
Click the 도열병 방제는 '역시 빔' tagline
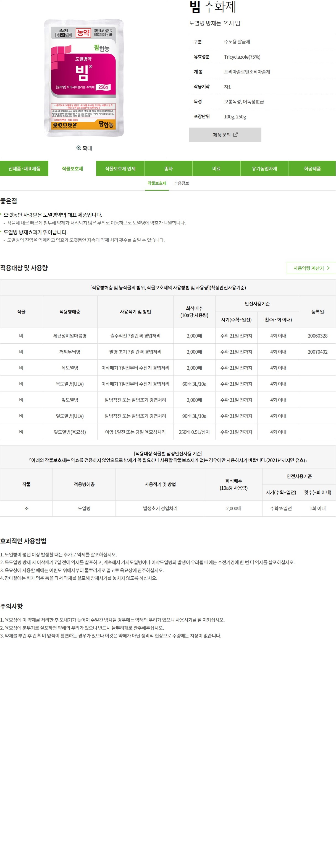pos(215,23)
